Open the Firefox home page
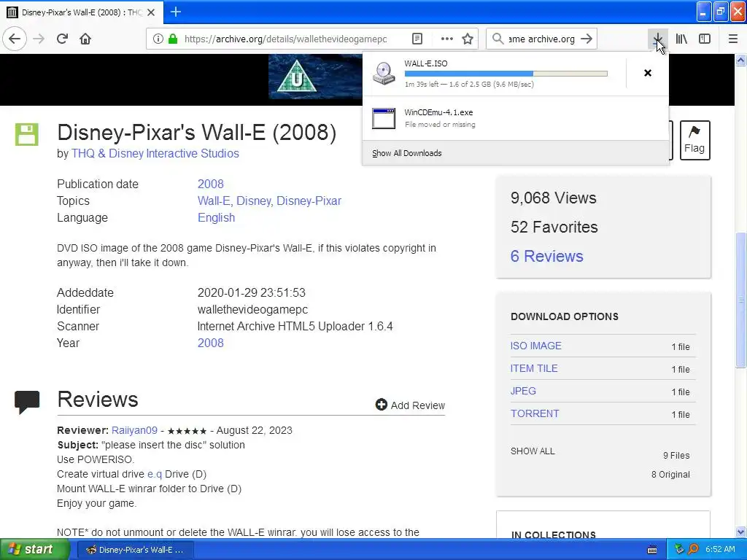 pos(85,39)
